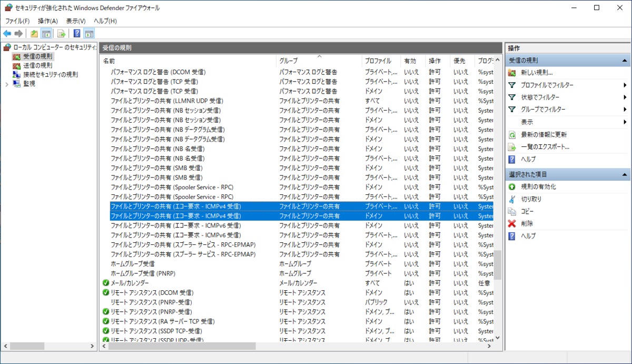
Task: Click the help icon under 選択された項目
Action: coord(512,236)
